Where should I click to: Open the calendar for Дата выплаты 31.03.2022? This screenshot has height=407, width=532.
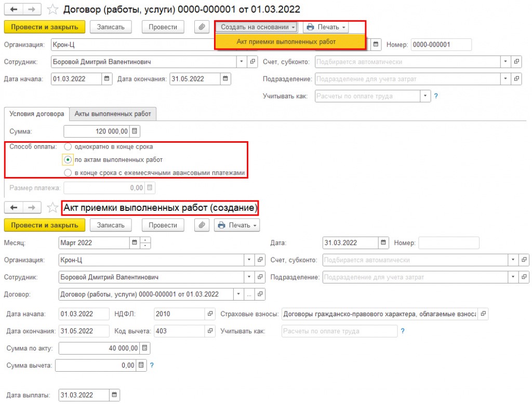pos(114,395)
